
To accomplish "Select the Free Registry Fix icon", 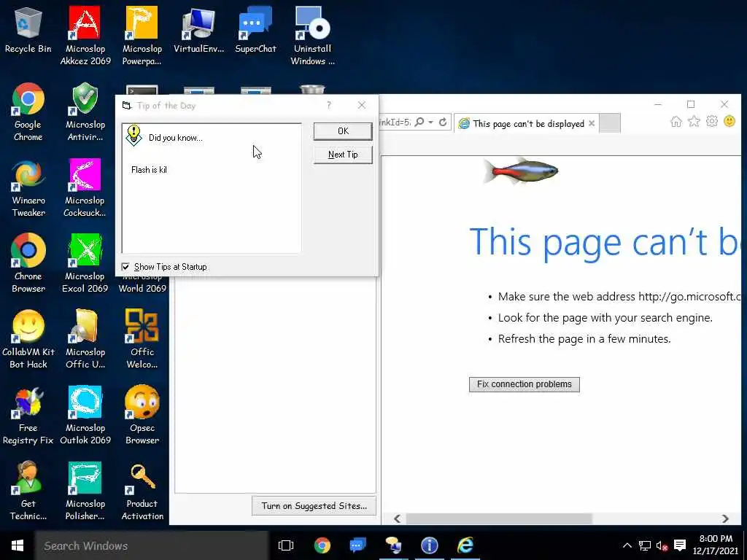I will pyautogui.click(x=28, y=415).
